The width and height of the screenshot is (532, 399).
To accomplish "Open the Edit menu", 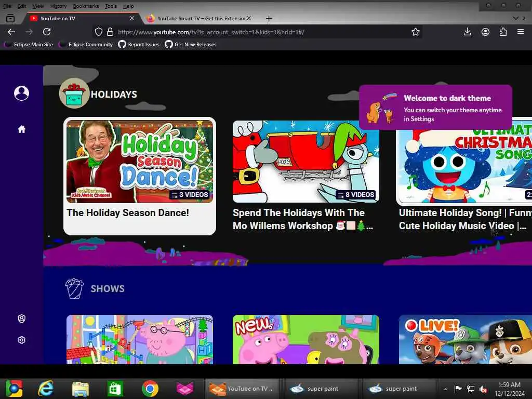I will coord(22,6).
